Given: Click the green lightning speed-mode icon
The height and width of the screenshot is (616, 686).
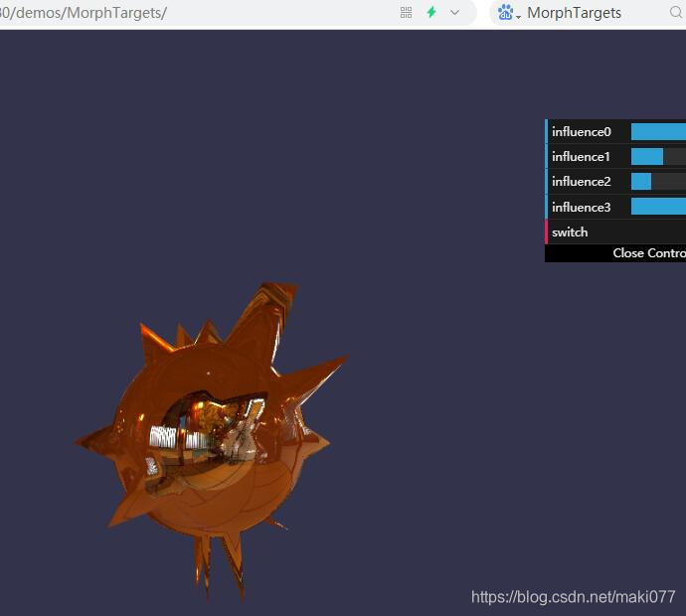Looking at the screenshot, I should coord(431,12).
